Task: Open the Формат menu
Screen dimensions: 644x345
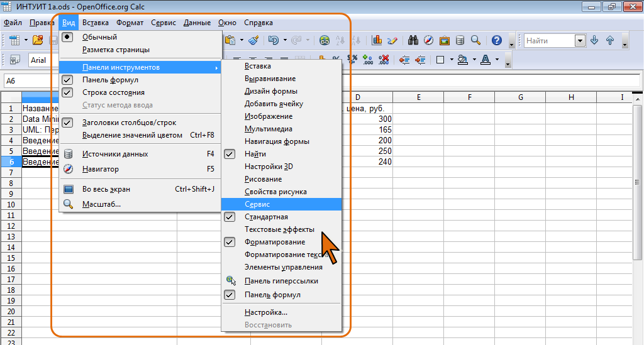Action: [x=130, y=23]
